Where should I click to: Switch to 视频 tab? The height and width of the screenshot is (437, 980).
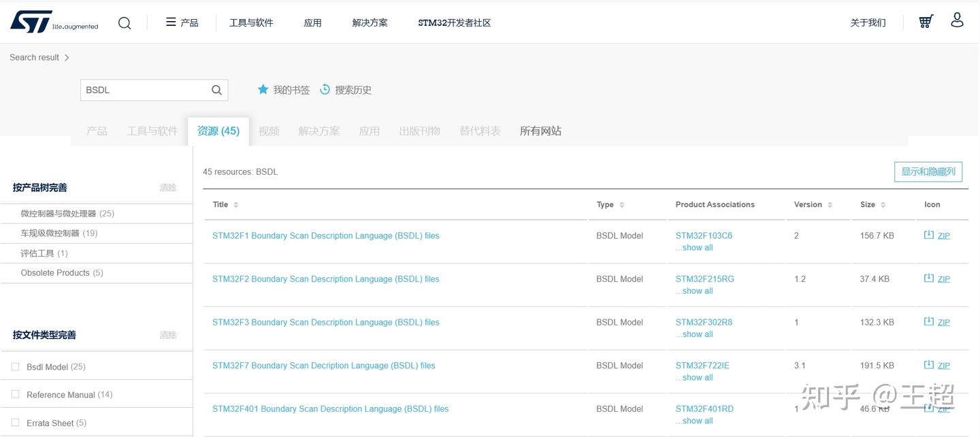pyautogui.click(x=269, y=131)
